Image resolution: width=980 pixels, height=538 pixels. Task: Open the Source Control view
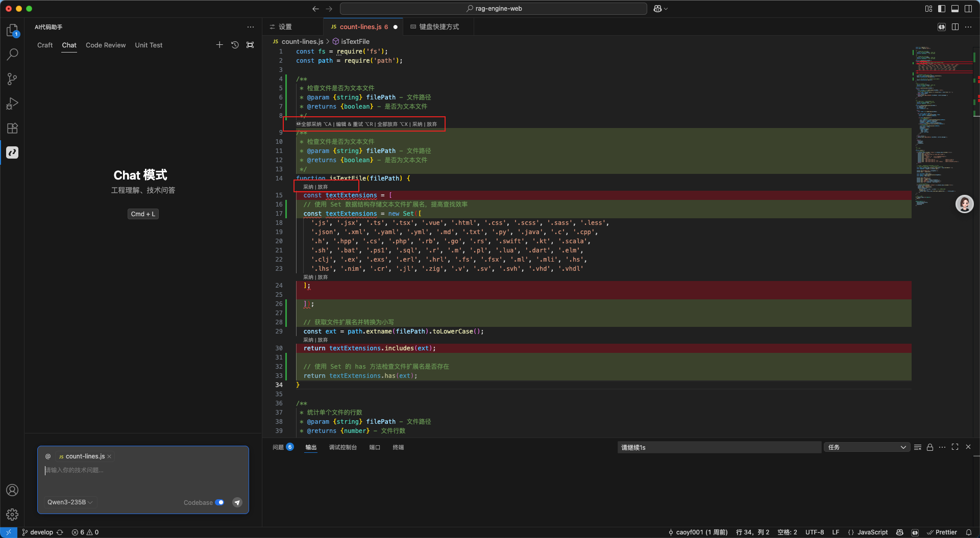tap(12, 79)
